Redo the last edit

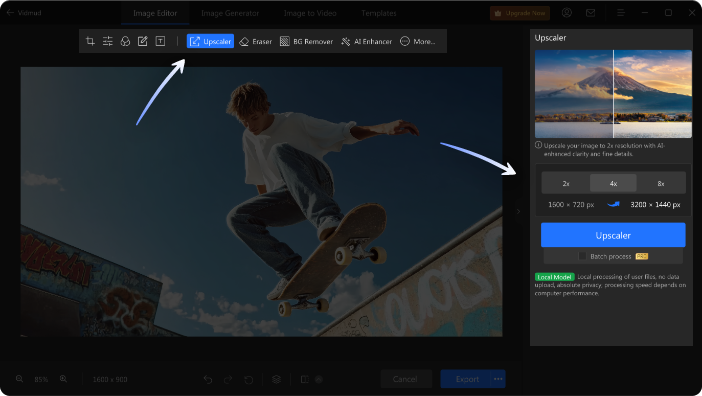(x=228, y=379)
